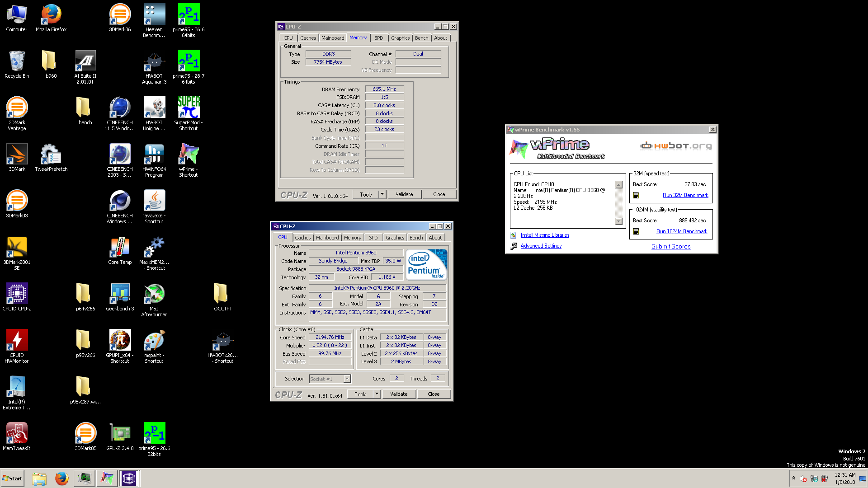Open Firefox from the taskbar
Screen dimensions: 868x488
[x=61, y=479]
